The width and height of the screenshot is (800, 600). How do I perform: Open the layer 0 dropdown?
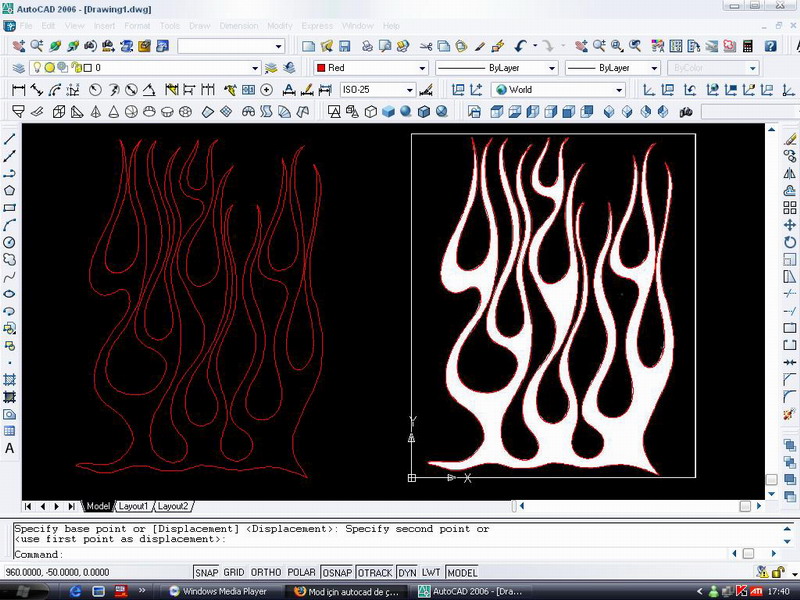255,68
